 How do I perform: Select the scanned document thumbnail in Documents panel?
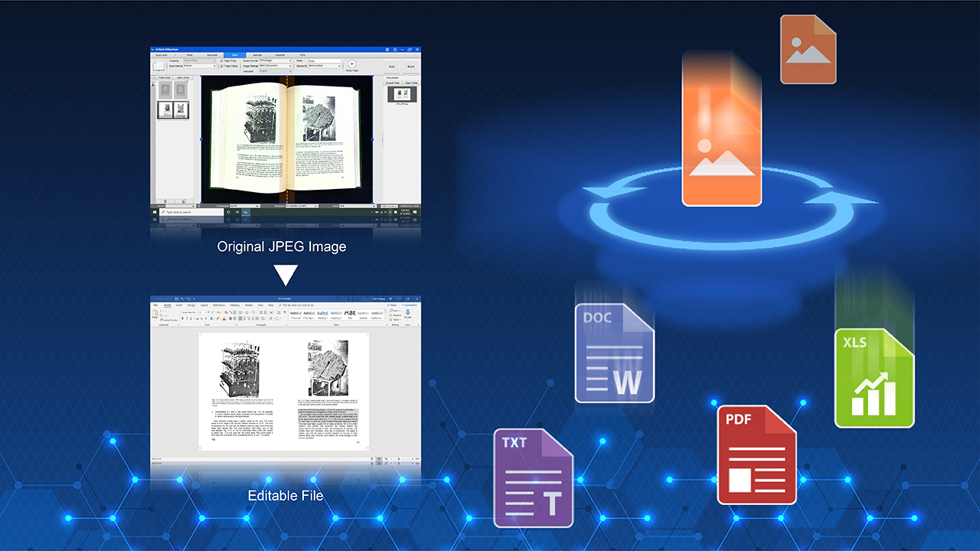coord(401,95)
